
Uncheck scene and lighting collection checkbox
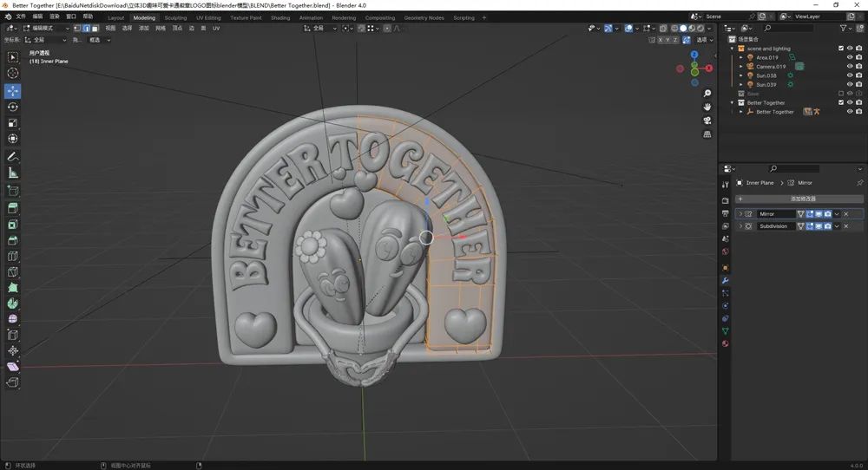841,48
